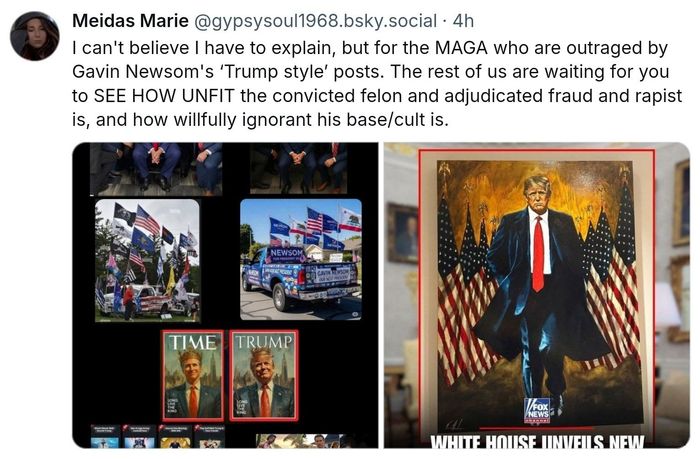Click the Fox News logo on the painting
700x459 pixels.
(537, 410)
